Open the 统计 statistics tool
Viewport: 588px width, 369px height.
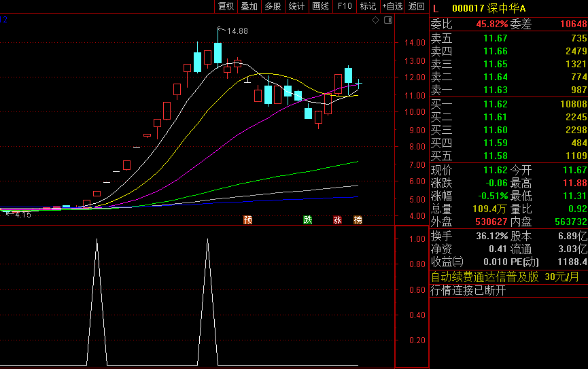pos(296,6)
